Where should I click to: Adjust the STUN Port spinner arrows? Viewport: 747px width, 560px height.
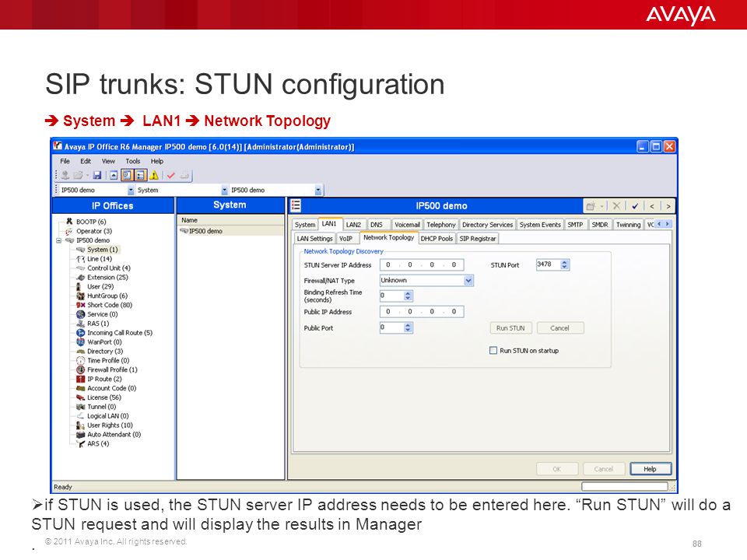click(x=565, y=264)
